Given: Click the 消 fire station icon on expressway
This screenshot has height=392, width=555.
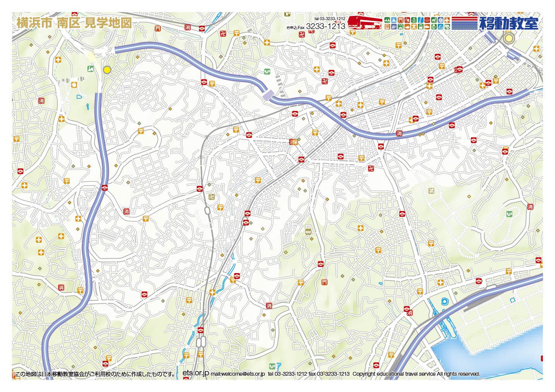Looking at the screenshot, I should coord(399,133).
